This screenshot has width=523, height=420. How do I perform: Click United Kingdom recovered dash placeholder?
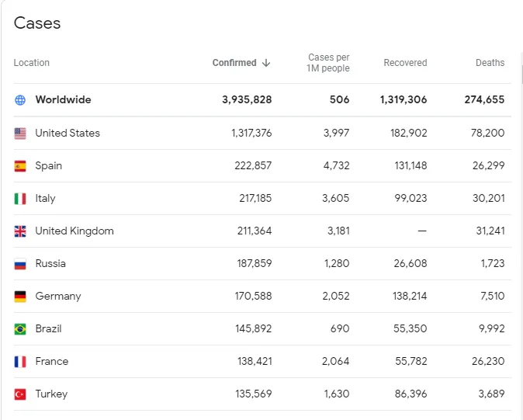(422, 231)
